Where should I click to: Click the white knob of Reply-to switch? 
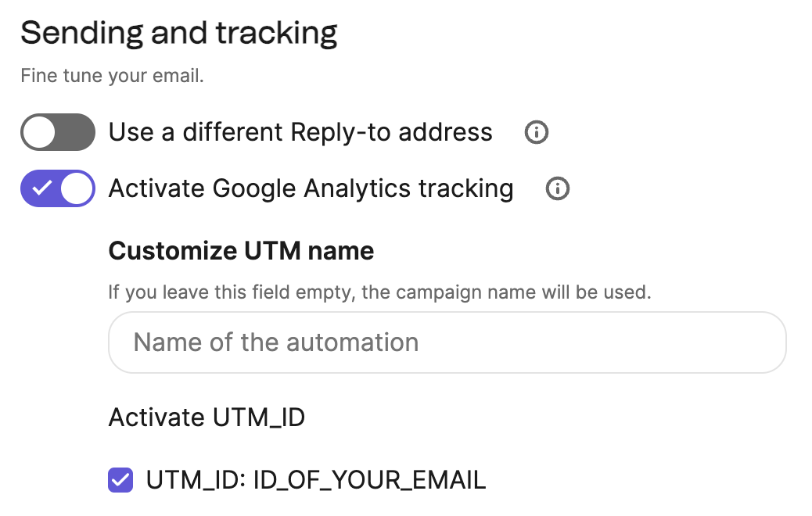click(39, 132)
